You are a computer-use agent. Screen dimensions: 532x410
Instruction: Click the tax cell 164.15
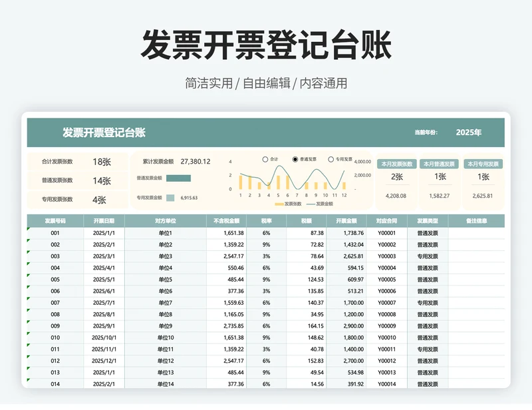307,325
